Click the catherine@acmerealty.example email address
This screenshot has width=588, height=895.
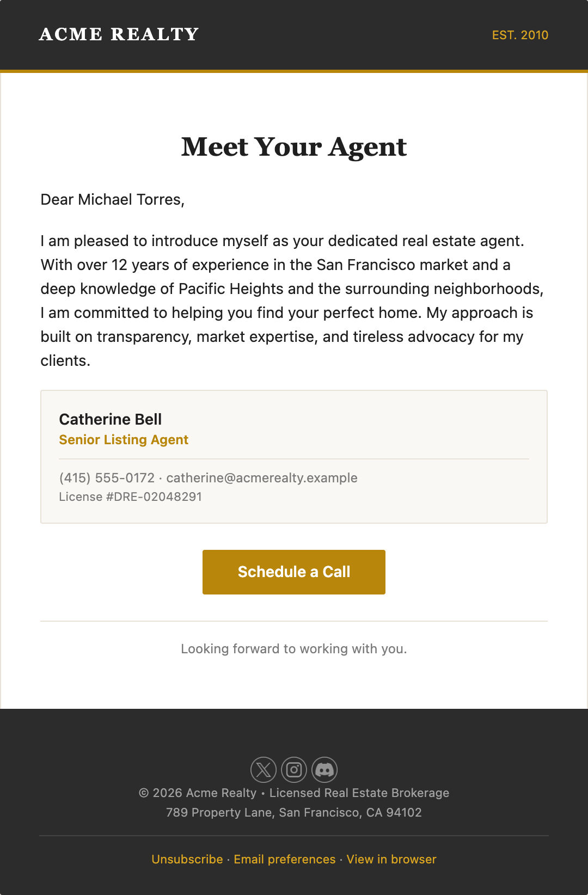click(262, 478)
